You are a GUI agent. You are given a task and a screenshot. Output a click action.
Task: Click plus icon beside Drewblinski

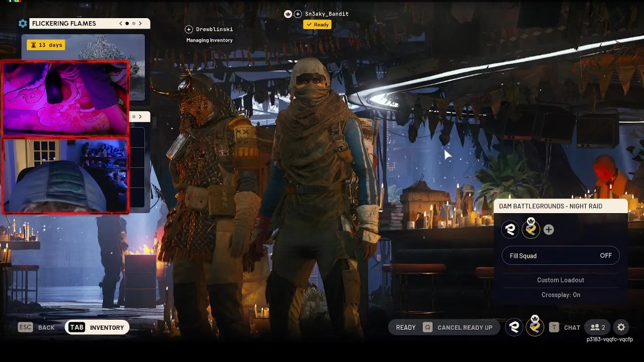(x=189, y=30)
